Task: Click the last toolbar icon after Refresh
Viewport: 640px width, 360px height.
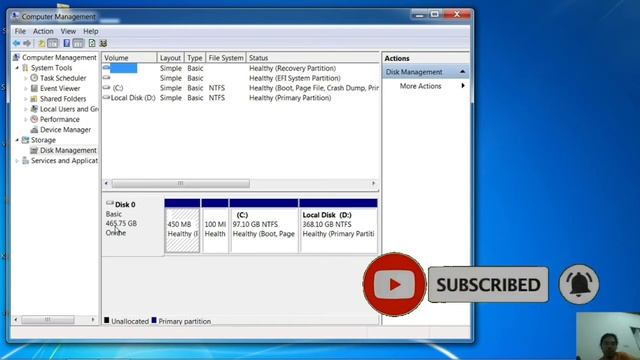Action: [103, 43]
